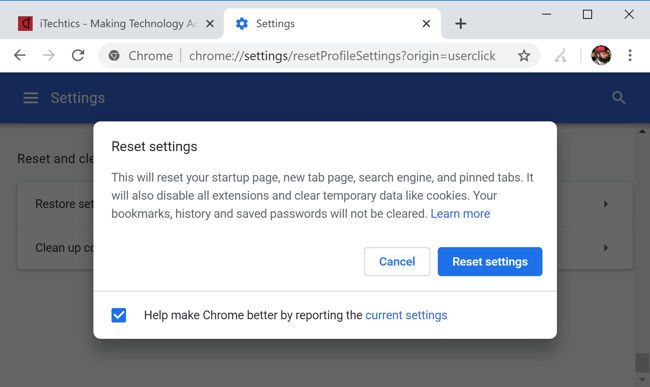Cancel the reset settings dialog
This screenshot has height=387, width=650.
[x=397, y=261]
